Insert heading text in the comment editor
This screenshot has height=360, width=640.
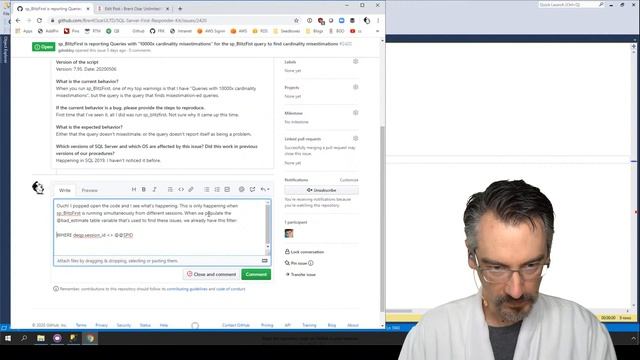coord(134,189)
